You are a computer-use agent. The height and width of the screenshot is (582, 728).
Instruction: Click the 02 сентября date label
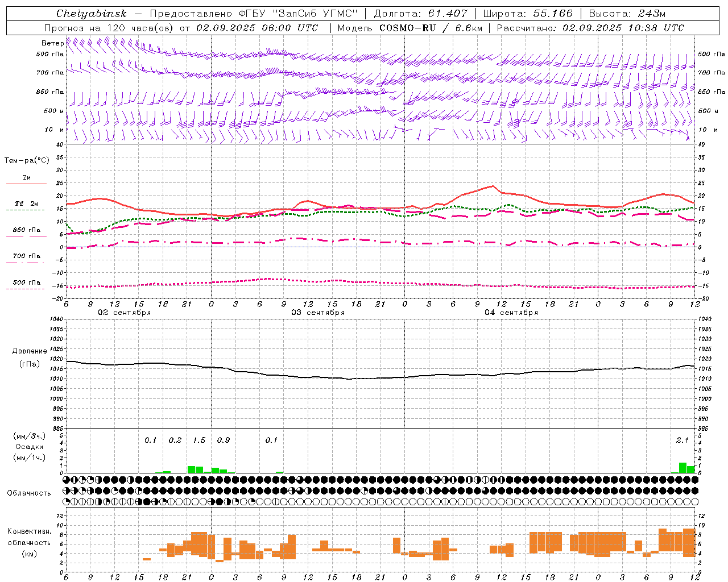click(x=124, y=313)
